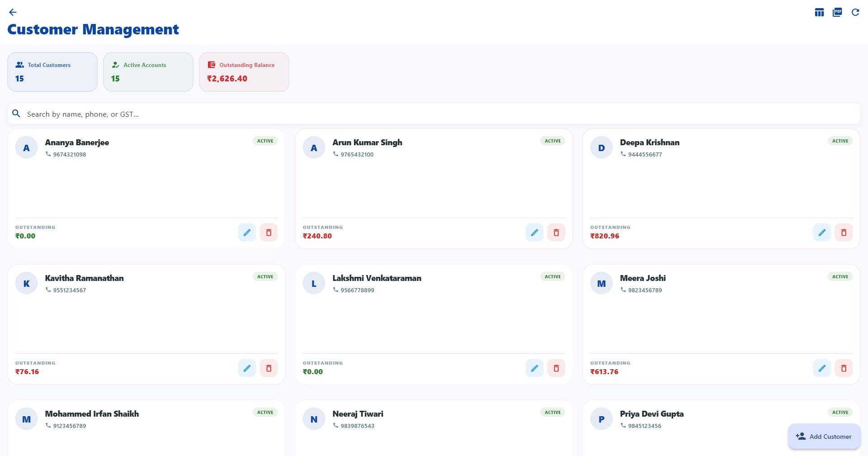This screenshot has width=868, height=456.
Task: Click Mohammed Irfan Shaikh's avatar
Action: pos(26,419)
